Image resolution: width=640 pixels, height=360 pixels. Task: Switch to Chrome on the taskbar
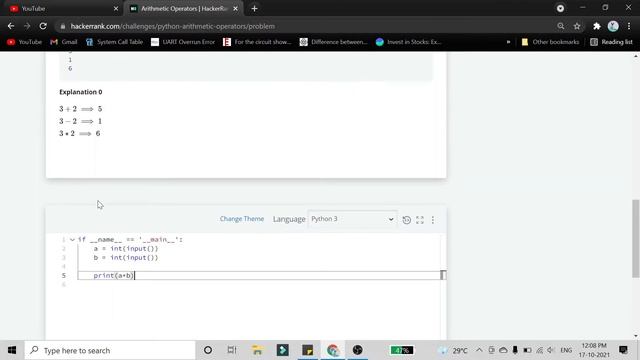tap(333, 350)
